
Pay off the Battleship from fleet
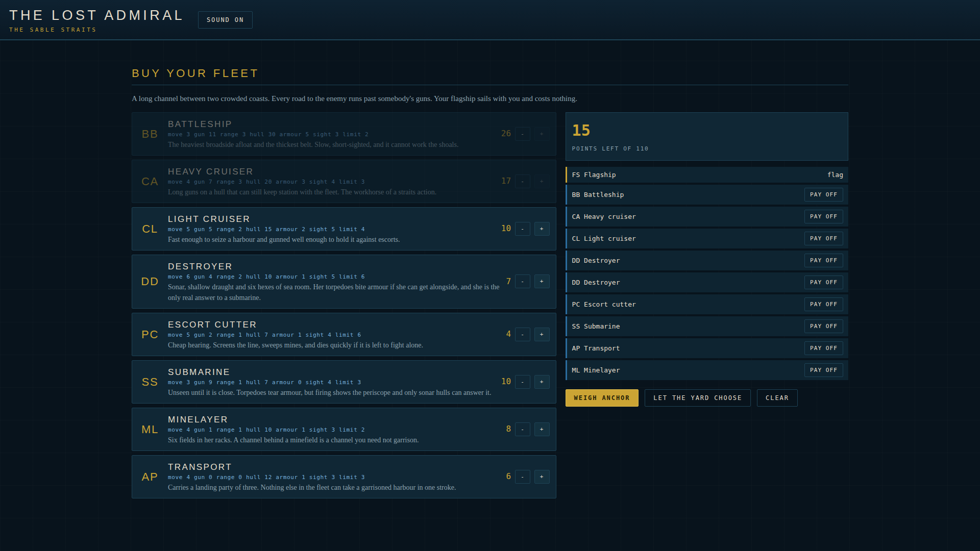[823, 194]
